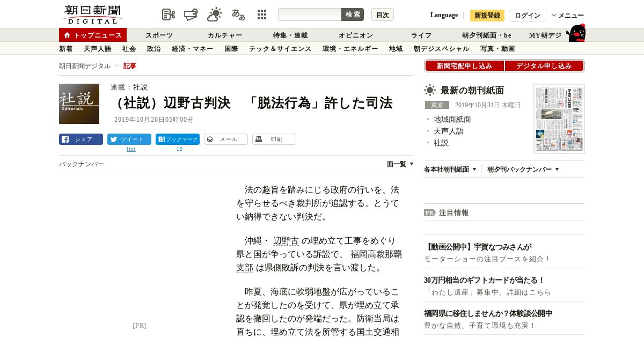The width and height of the screenshot is (644, 338).
Task: Change font size with あぁ icon
Action: pyautogui.click(x=238, y=14)
